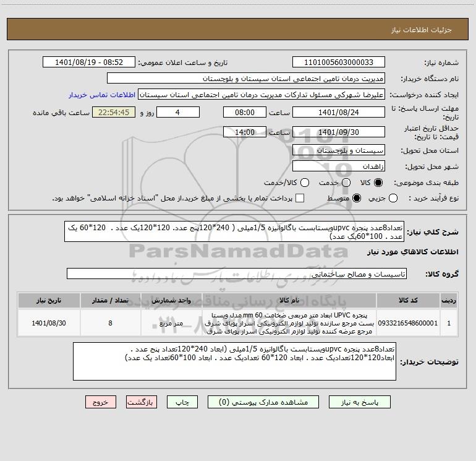The image size is (476, 461).
Task: Click the remaining days field 4
Action: pos(177,112)
